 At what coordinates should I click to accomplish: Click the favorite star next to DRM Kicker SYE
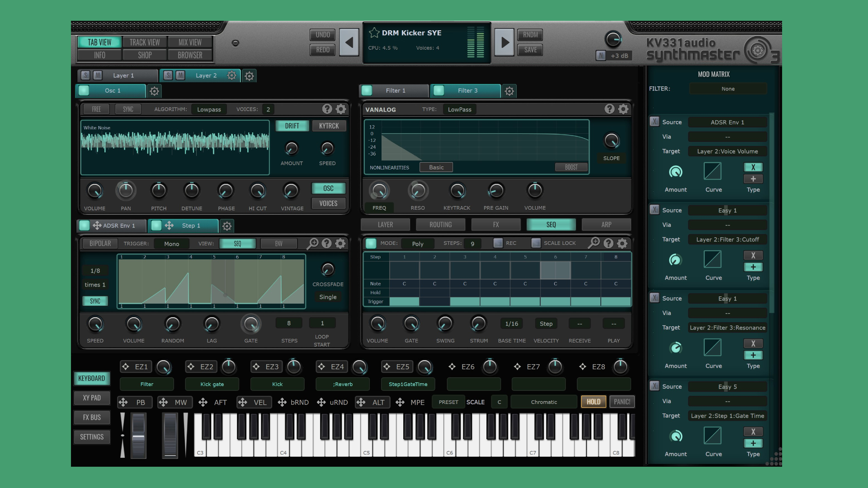[x=374, y=33]
